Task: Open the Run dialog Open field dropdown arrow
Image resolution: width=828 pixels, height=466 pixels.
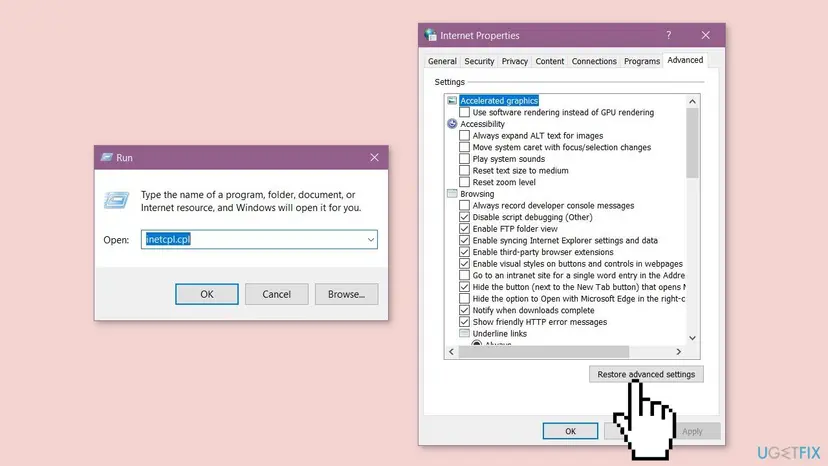Action: click(371, 239)
